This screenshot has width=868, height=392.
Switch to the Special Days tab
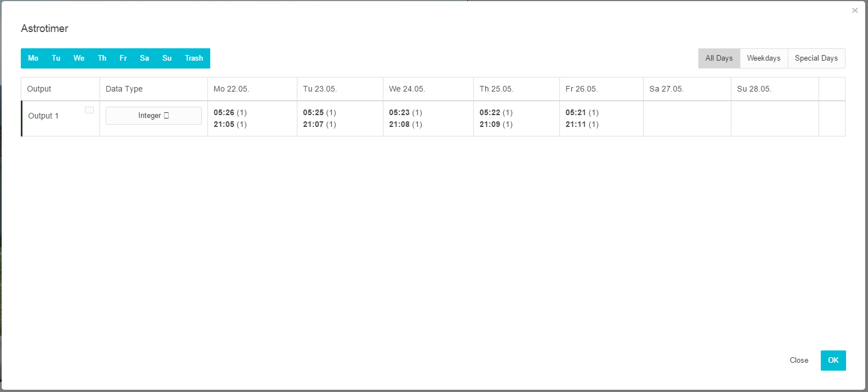(x=816, y=58)
